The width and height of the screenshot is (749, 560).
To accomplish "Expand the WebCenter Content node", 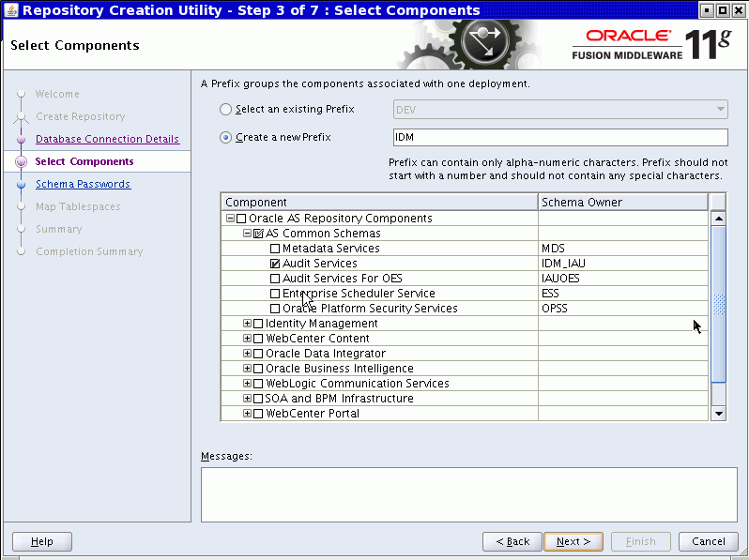I will [247, 338].
